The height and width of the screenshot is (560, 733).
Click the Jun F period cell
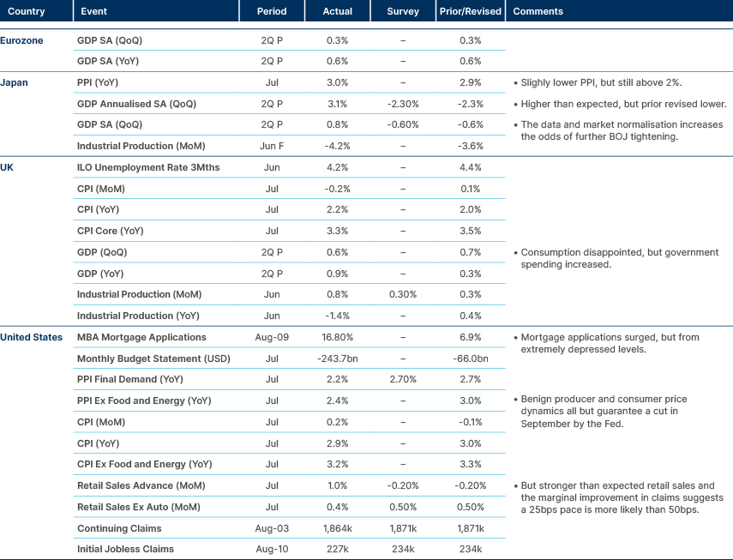point(272,146)
